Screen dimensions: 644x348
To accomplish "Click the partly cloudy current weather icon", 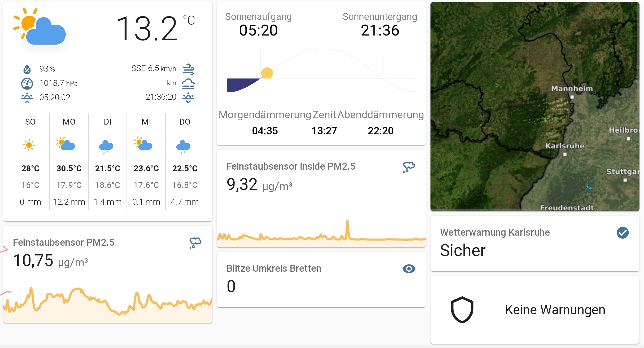I will coord(40,28).
